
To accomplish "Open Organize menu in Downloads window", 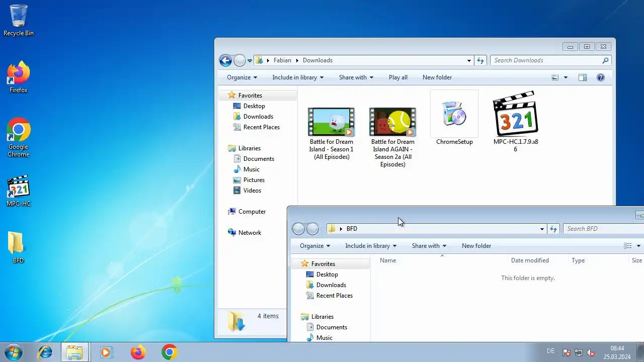I will pos(242,77).
